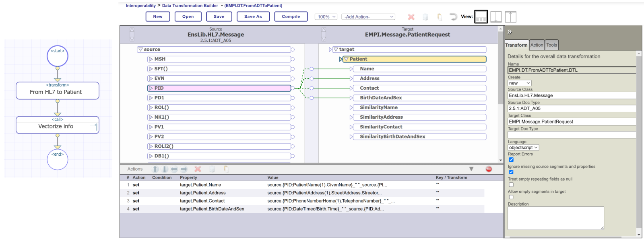Screen dimensions: 644x239
Task: Click the Compile button
Action: point(291,16)
